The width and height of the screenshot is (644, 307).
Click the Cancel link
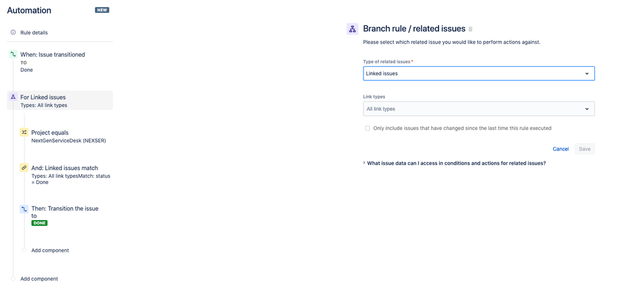561,149
